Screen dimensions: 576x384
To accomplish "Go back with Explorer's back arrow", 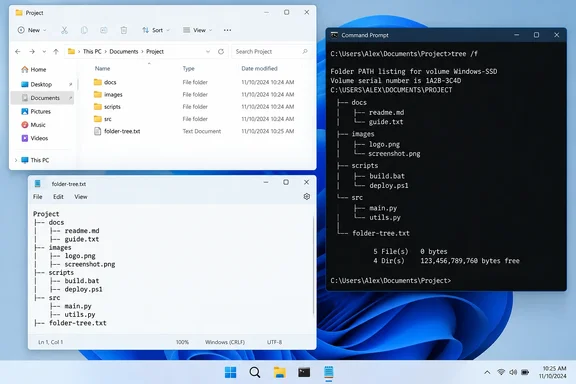I will point(18,51).
